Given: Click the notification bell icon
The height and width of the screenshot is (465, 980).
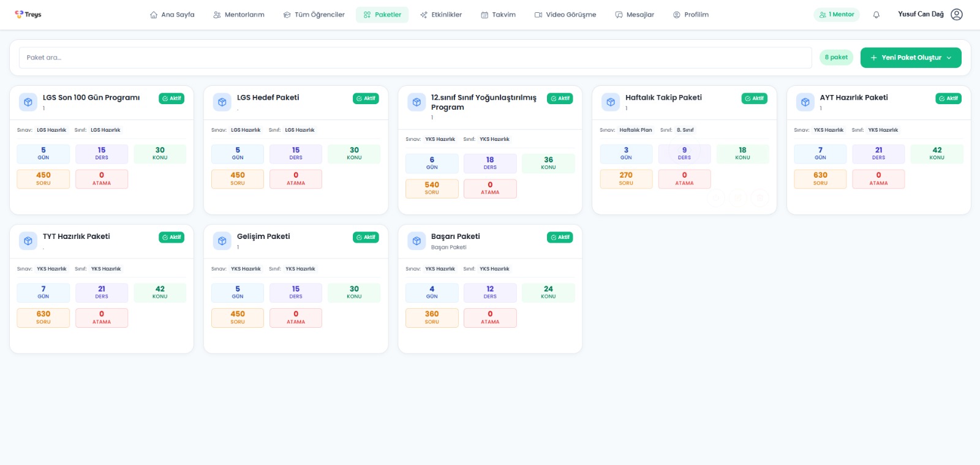Looking at the screenshot, I should pyautogui.click(x=876, y=15).
